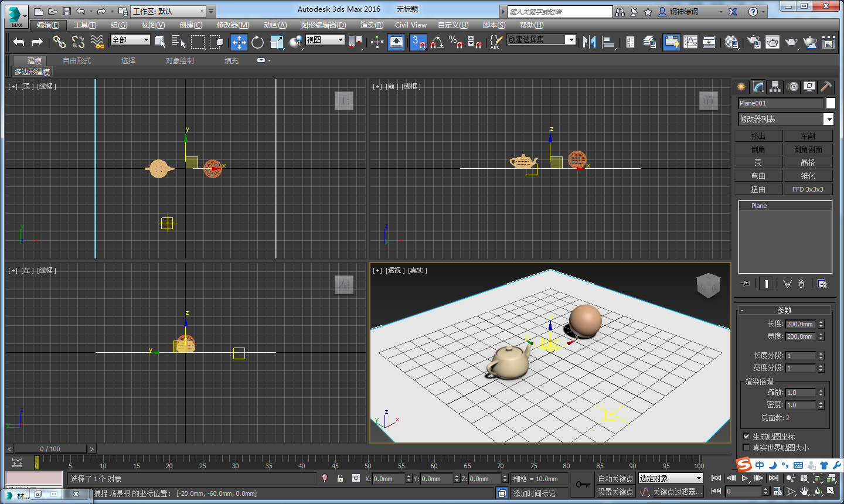This screenshot has height=504, width=844.
Task: Open the 创建选择集 named selection dropdown
Action: pos(542,40)
